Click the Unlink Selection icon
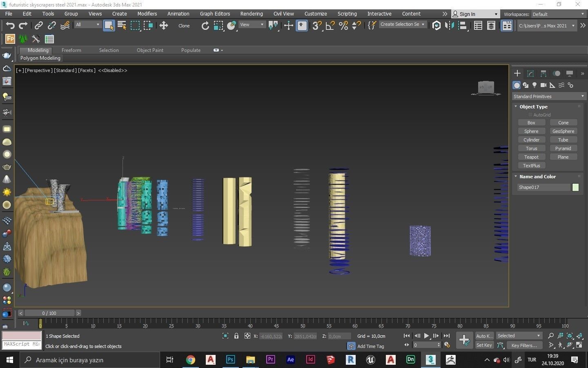The width and height of the screenshot is (588, 368). click(51, 26)
